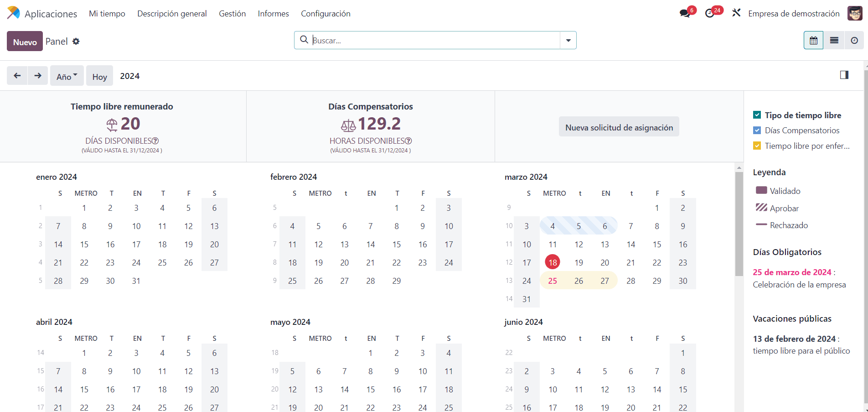Switch to the activity clock view icon
This screenshot has width=868, height=412.
click(854, 40)
